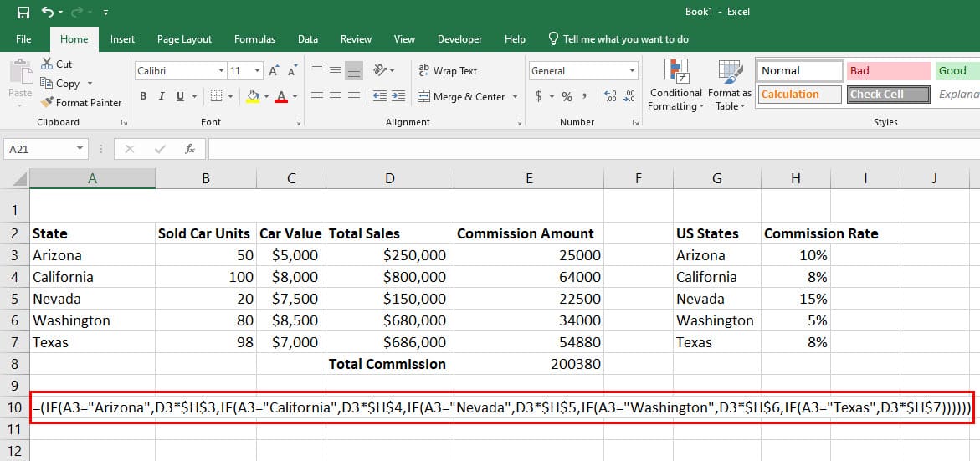Click the Select All corner triangle
The image size is (980, 461).
click(19, 179)
